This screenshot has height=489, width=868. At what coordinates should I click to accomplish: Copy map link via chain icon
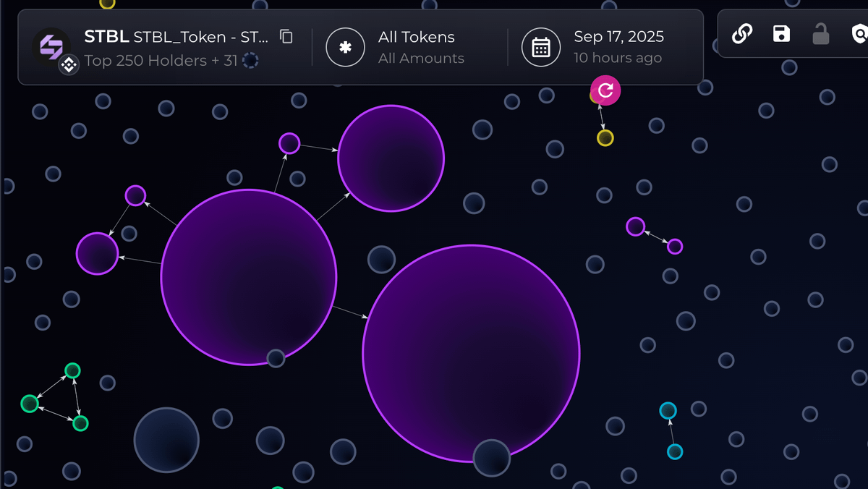coord(742,33)
